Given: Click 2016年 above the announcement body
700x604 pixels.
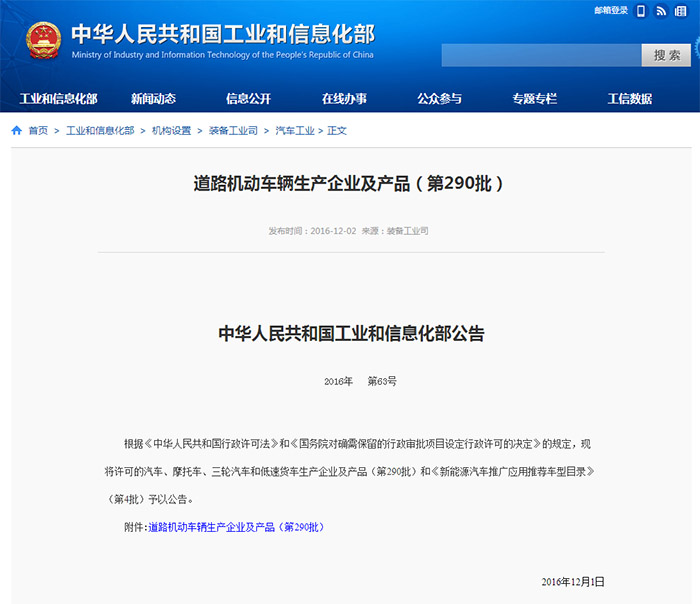Looking at the screenshot, I should (338, 381).
